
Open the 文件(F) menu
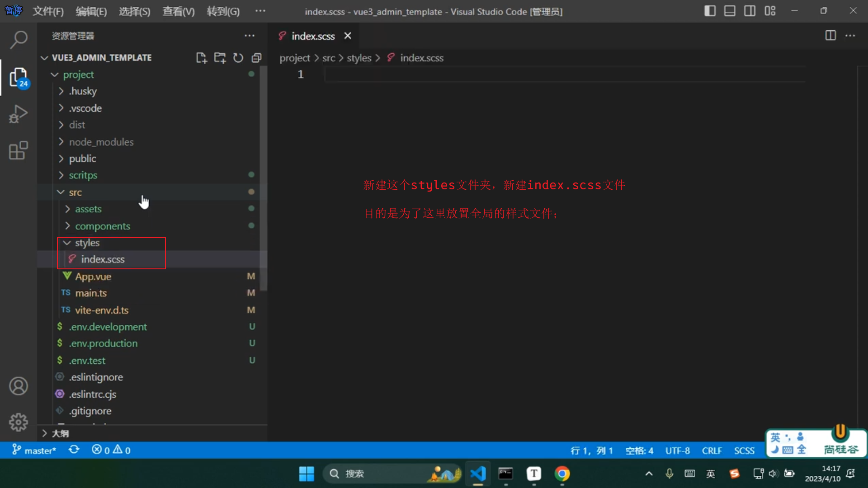pyautogui.click(x=48, y=11)
